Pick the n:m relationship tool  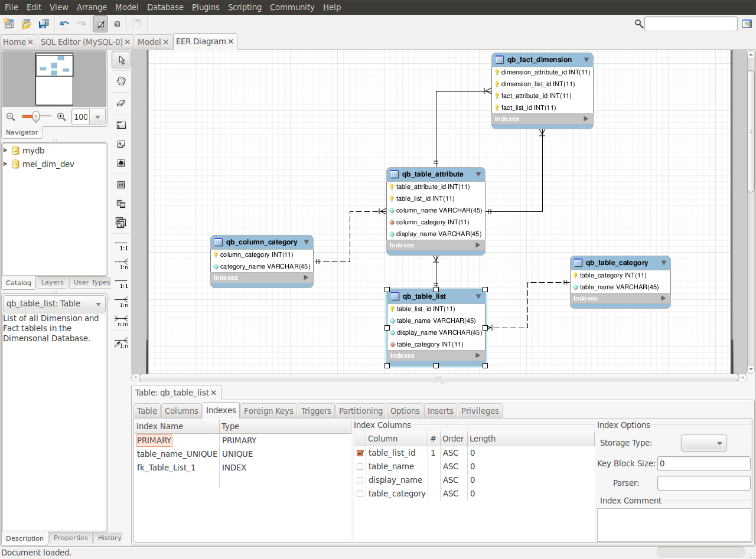click(x=120, y=319)
